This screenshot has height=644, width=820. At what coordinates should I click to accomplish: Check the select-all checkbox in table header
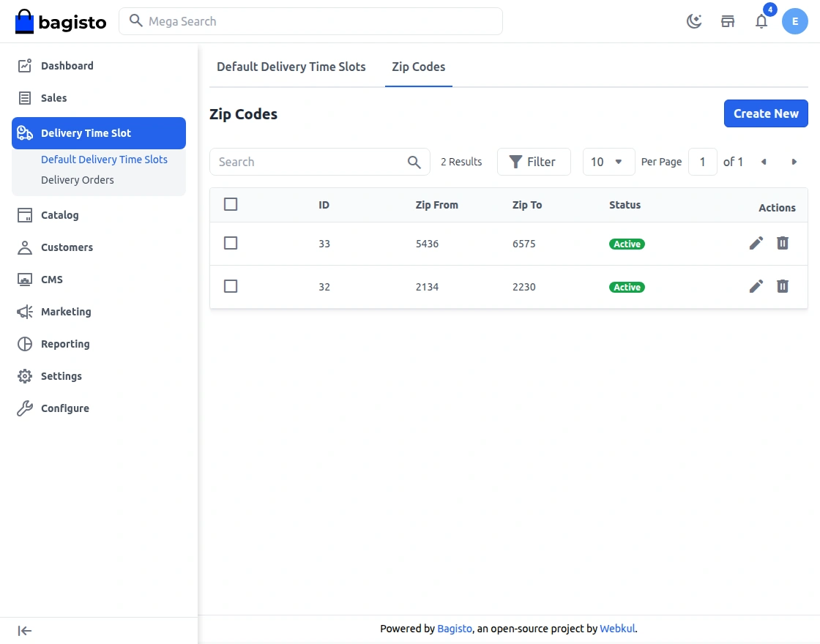231,204
